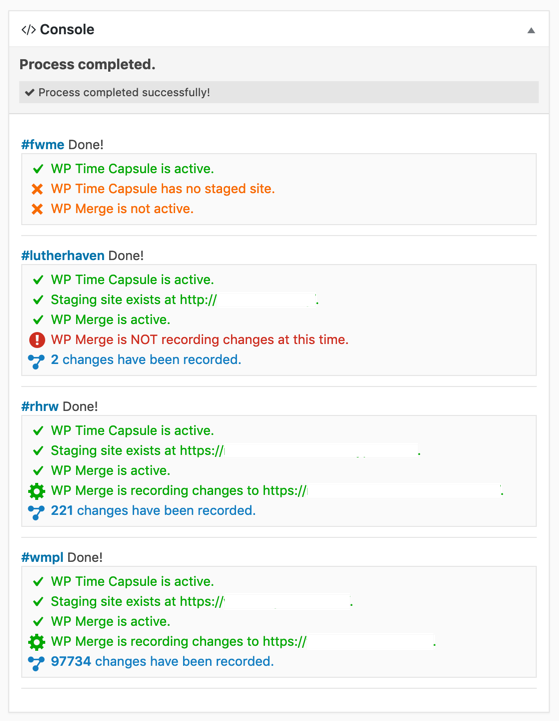Viewport: 559px width, 721px height.
Task: Click the Console code brackets icon
Action: (x=29, y=30)
